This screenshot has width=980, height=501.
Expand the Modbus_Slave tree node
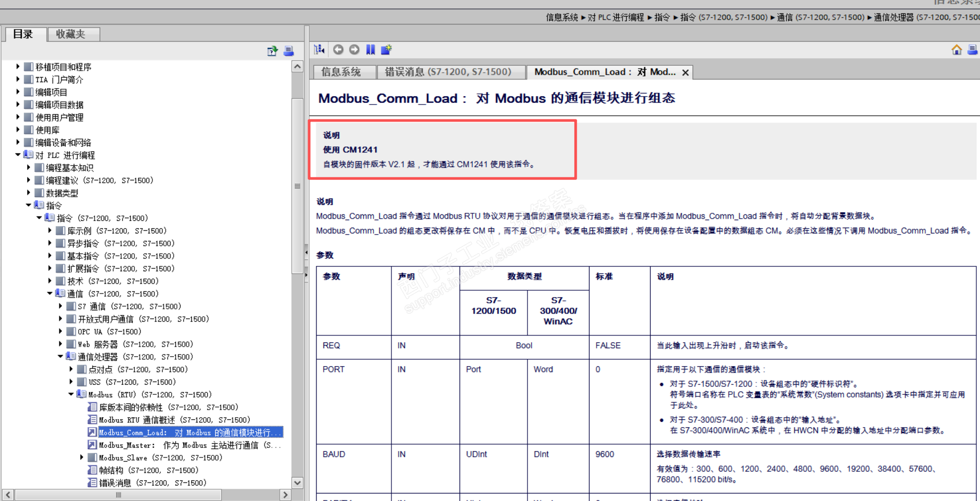pyautogui.click(x=82, y=457)
